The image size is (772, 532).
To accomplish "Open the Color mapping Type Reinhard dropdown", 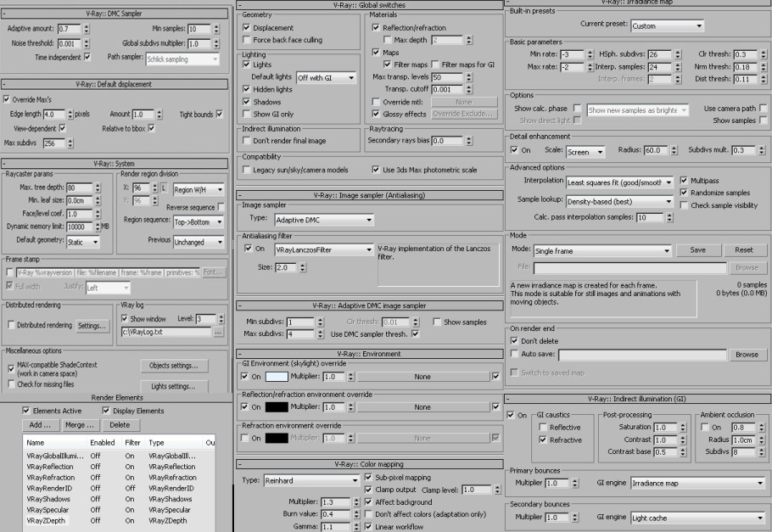I will point(311,480).
